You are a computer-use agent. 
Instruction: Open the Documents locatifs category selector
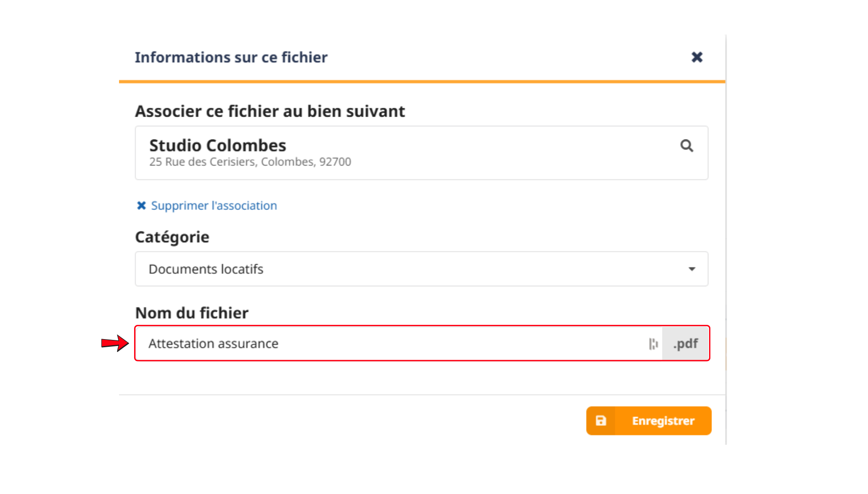(421, 269)
